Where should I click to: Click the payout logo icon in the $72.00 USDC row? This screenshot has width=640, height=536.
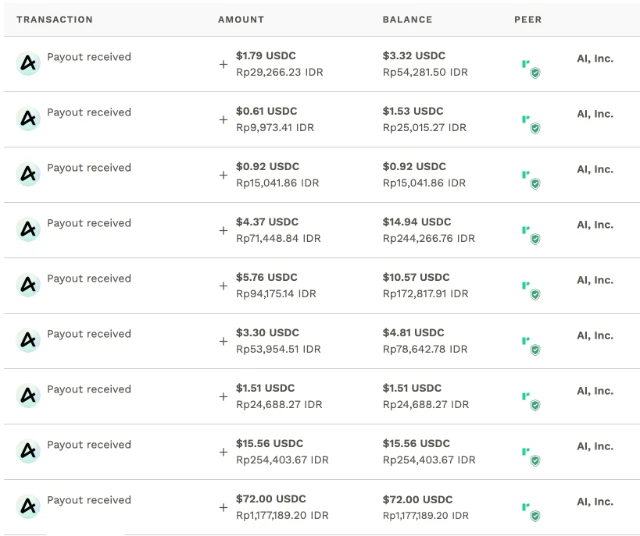click(28, 507)
